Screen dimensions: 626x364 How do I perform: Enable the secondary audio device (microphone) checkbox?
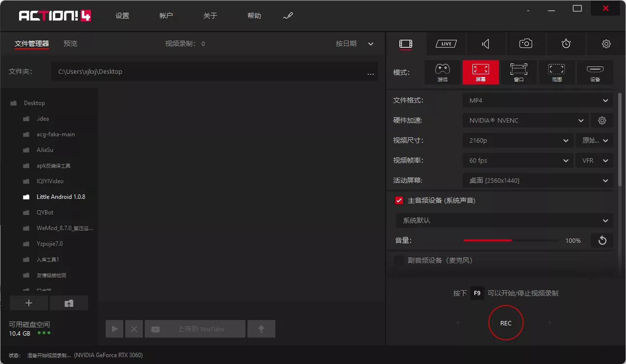[399, 260]
